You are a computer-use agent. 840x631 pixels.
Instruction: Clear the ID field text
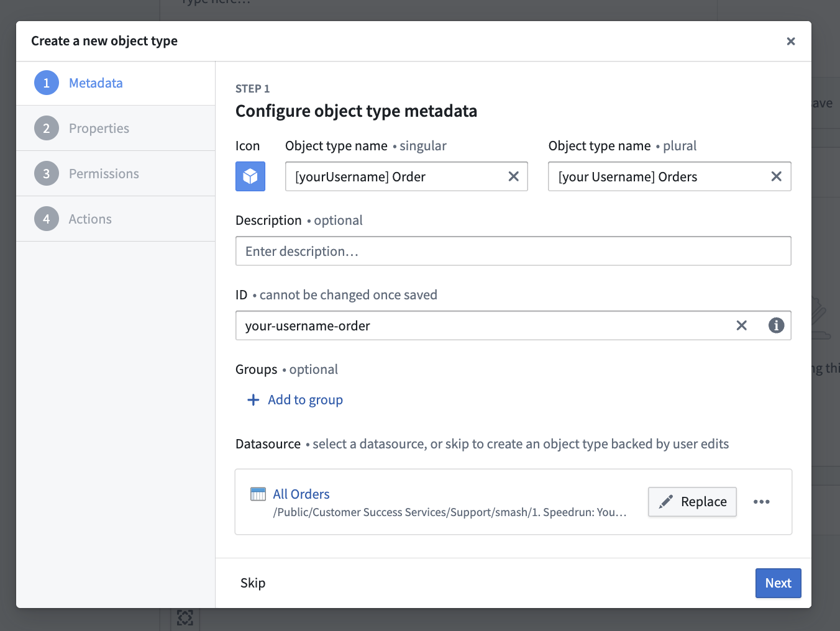741,325
